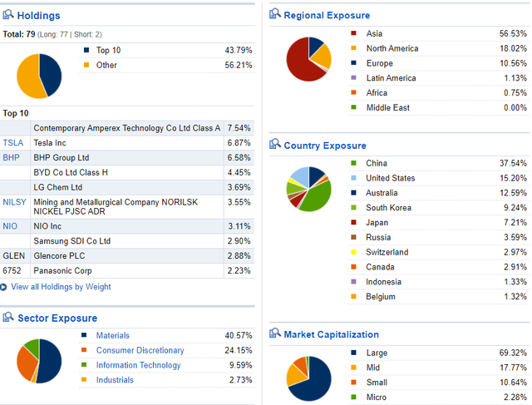The width and height of the screenshot is (532, 405).
Task: Select the LG Chem Ltd row
Action: (127, 187)
